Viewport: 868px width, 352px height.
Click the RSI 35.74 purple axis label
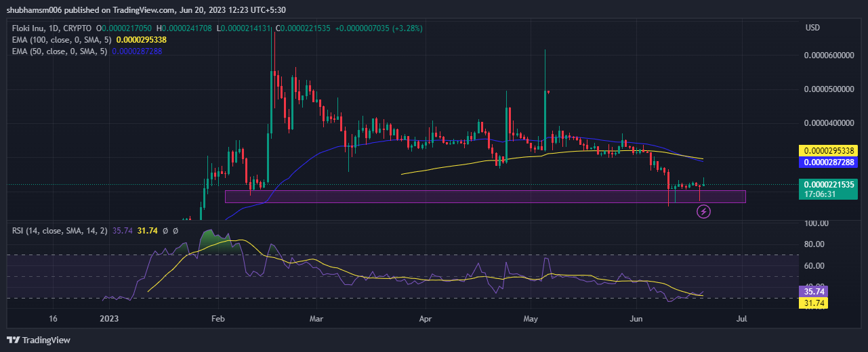click(814, 291)
